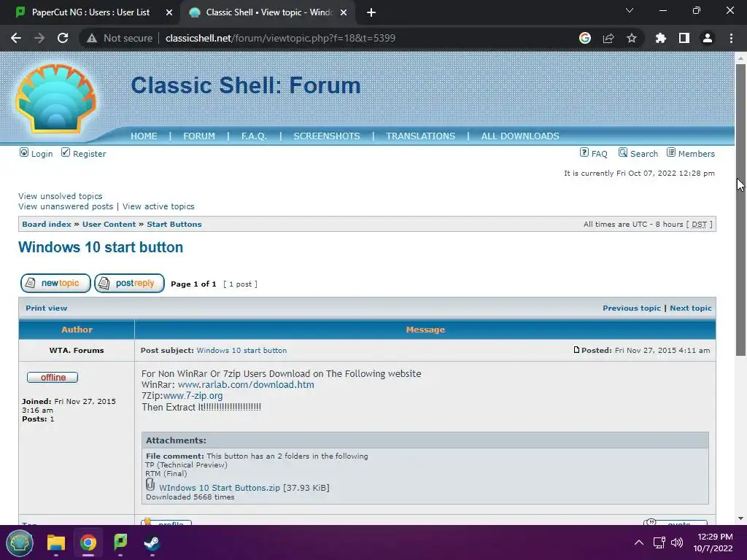
Task: Open the TRANSLATIONS navigation item
Action: pyautogui.click(x=421, y=136)
